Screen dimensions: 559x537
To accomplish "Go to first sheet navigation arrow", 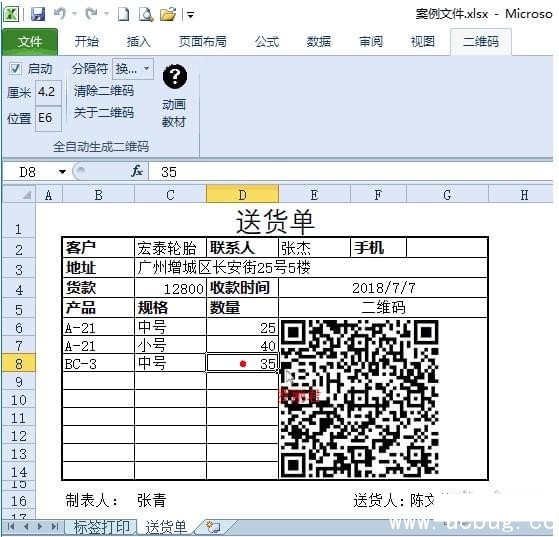I will pyautogui.click(x=11, y=527).
